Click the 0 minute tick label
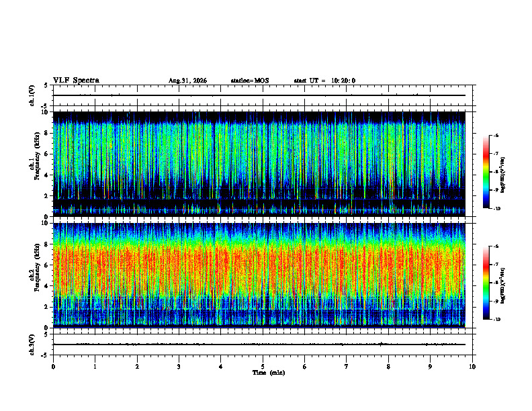Screen dimensions: 532x411 click(x=53, y=367)
